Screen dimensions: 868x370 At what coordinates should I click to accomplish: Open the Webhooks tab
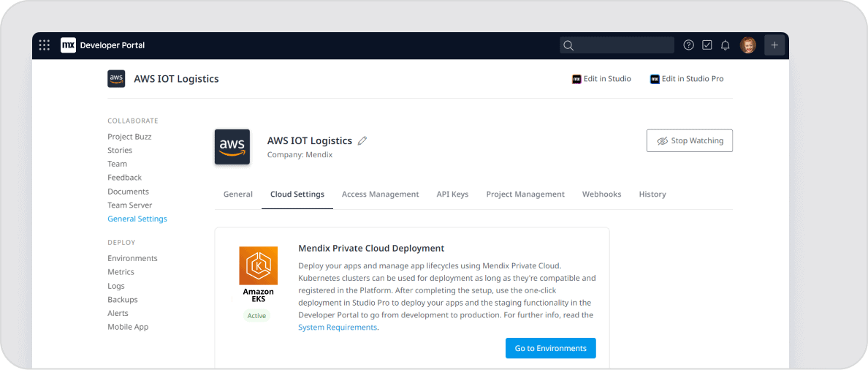click(x=602, y=195)
